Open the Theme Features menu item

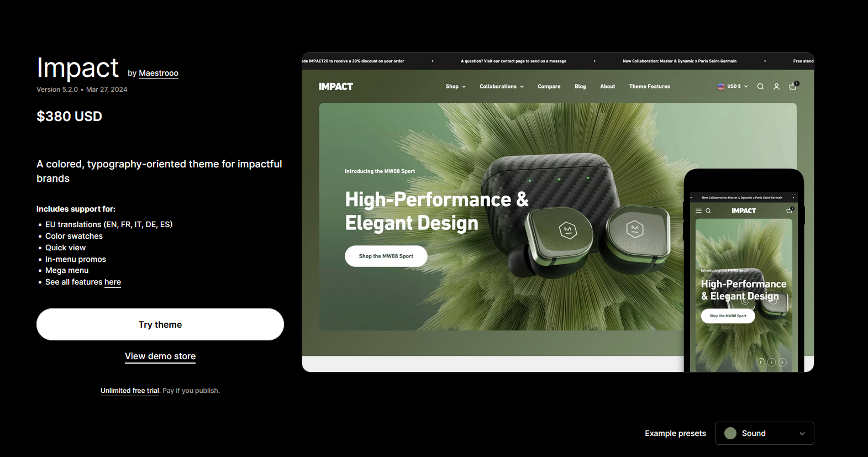649,86
